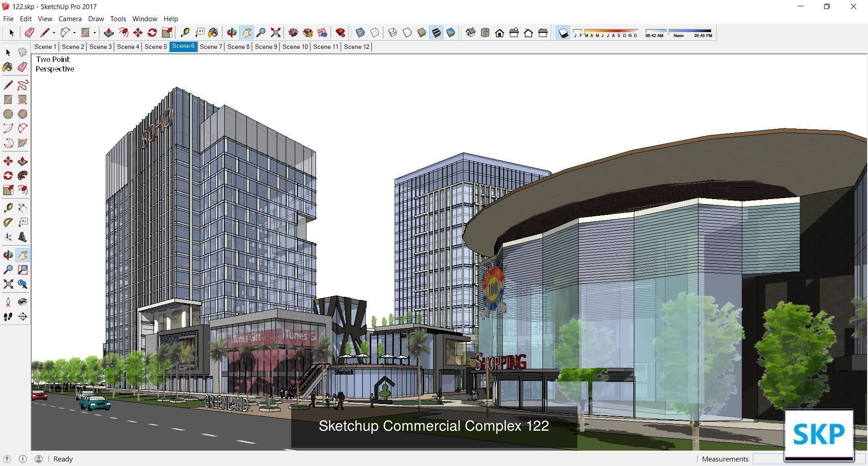Open the Window menu
The height and width of the screenshot is (466, 868).
(x=145, y=19)
